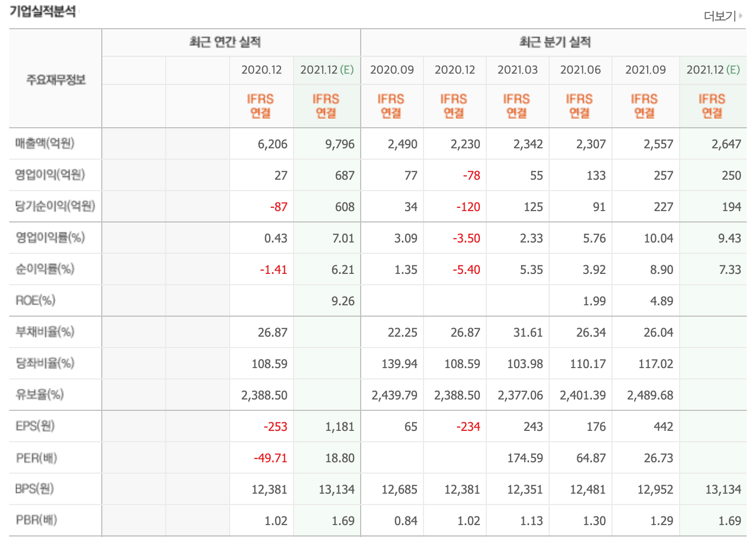The width and height of the screenshot is (756, 537).
Task: Click EPS value 442
Action: pos(663,427)
